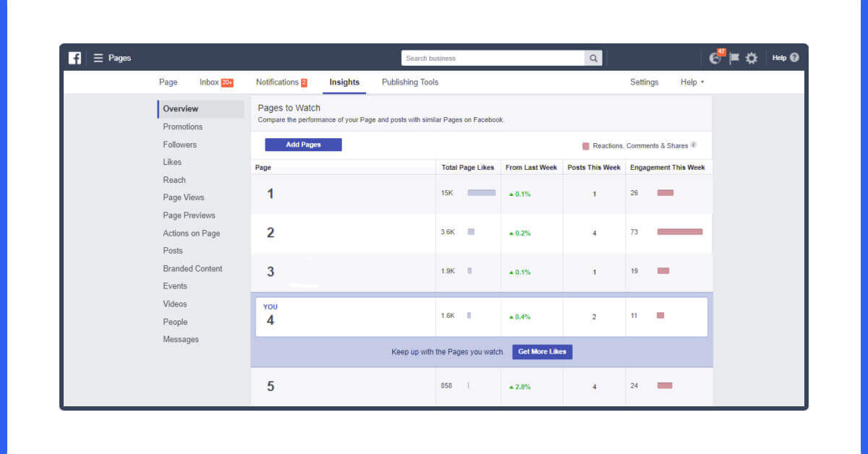The image size is (868, 454).
Task: Click the 1.6K total likes value
Action: point(448,316)
